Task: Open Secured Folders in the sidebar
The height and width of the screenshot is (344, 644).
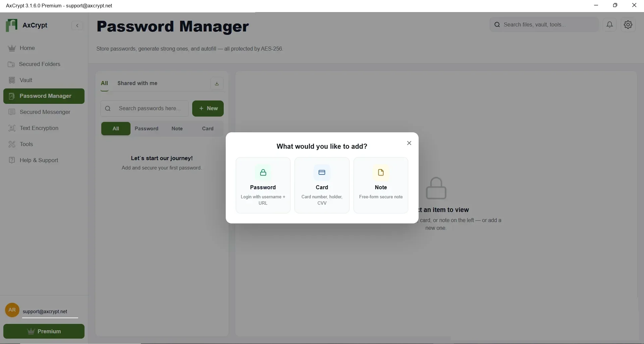Action: coord(44,64)
